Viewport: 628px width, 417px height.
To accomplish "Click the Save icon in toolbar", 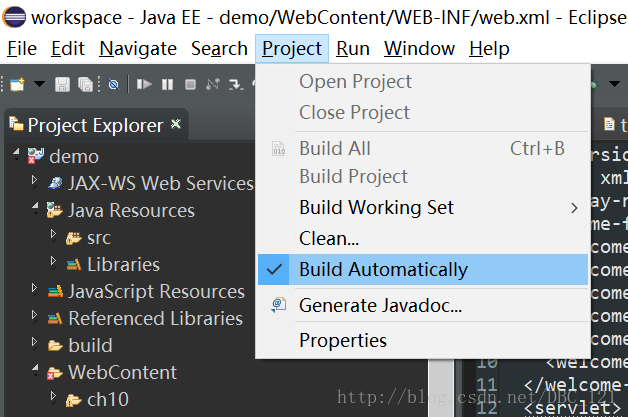I will point(62,85).
